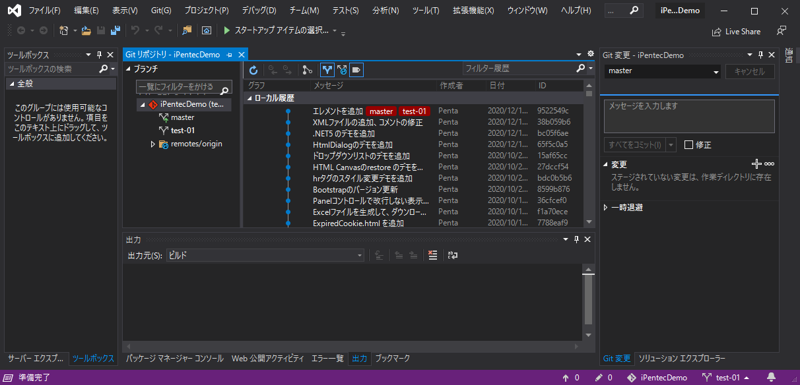800x385 pixels.
Task: Open the デバッグ(D) menu
Action: coord(259,11)
